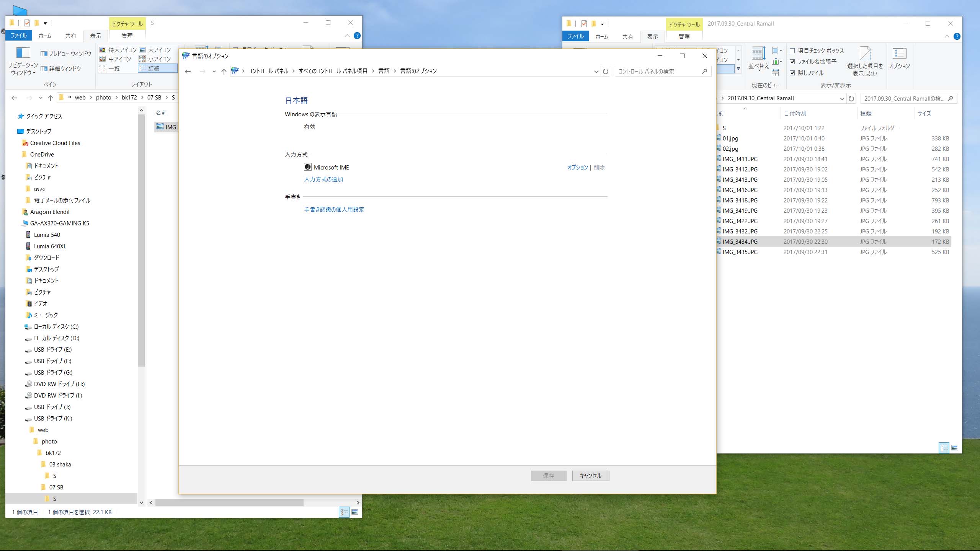The image size is (980, 551).
Task: Click the control panel search magnifier icon
Action: click(704, 72)
